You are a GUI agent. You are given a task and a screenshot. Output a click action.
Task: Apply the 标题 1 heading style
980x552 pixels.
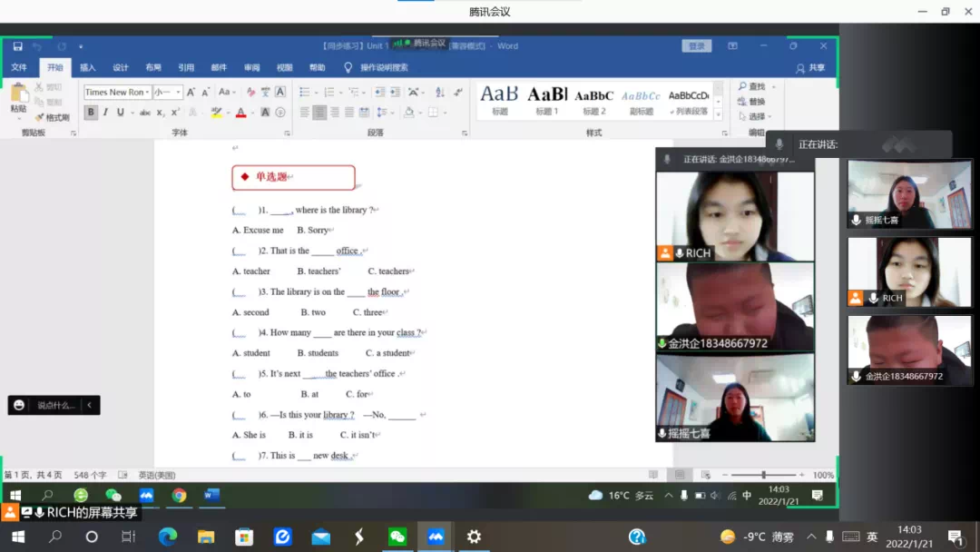pyautogui.click(x=547, y=100)
